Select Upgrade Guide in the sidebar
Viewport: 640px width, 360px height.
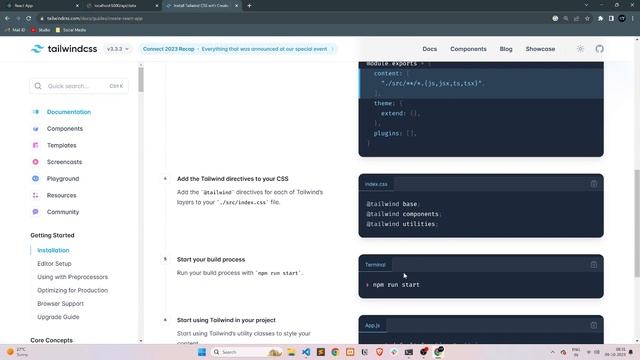[58, 317]
